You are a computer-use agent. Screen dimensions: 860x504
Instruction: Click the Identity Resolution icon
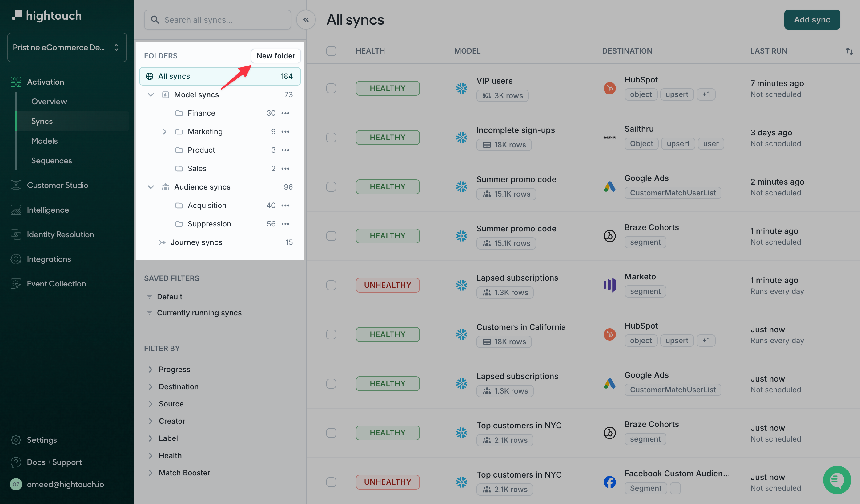tap(16, 234)
